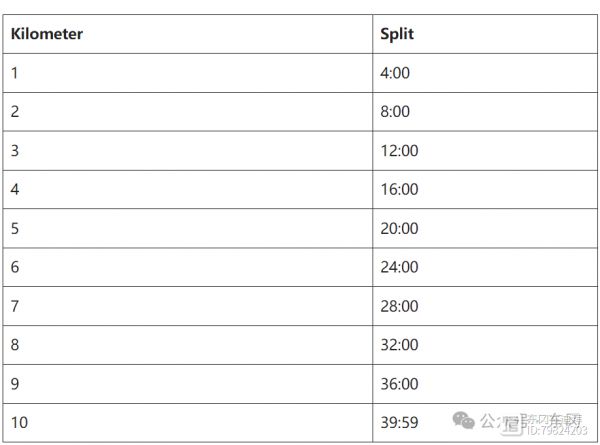
Task: Click the watermark ID text
Action: [x=557, y=430]
